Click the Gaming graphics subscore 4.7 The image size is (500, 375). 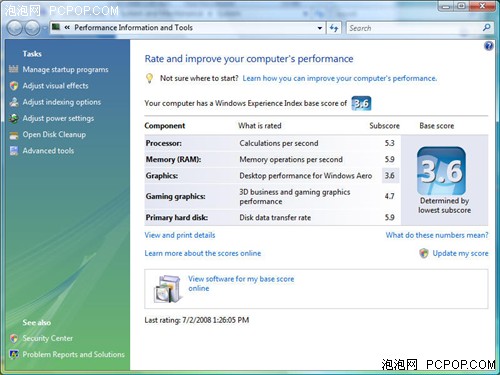click(389, 196)
